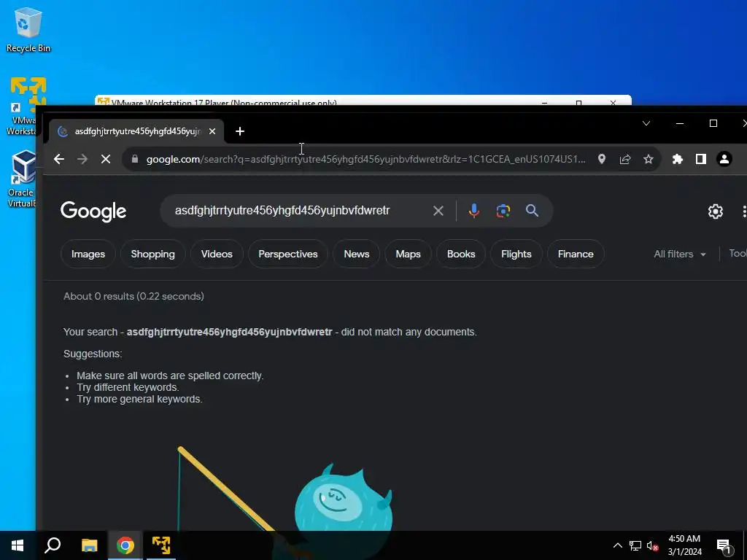Select the Flights filter chip

click(516, 254)
